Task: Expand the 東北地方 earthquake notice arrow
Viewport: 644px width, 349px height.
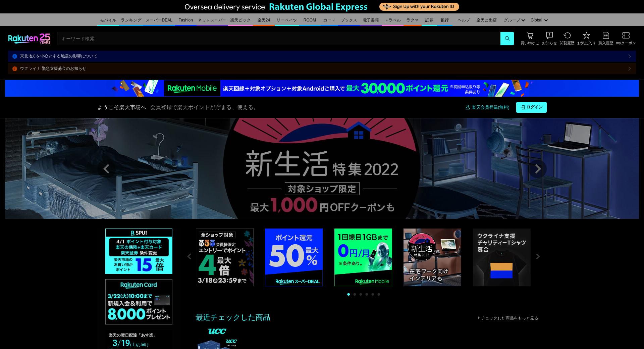Action: (x=630, y=56)
